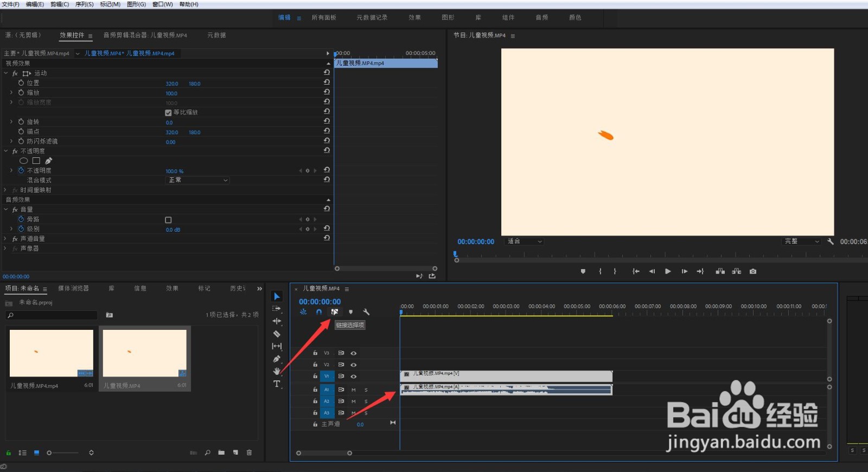The image size is (868, 472).
Task: Open the 适合 zoom level dropdown
Action: point(524,241)
